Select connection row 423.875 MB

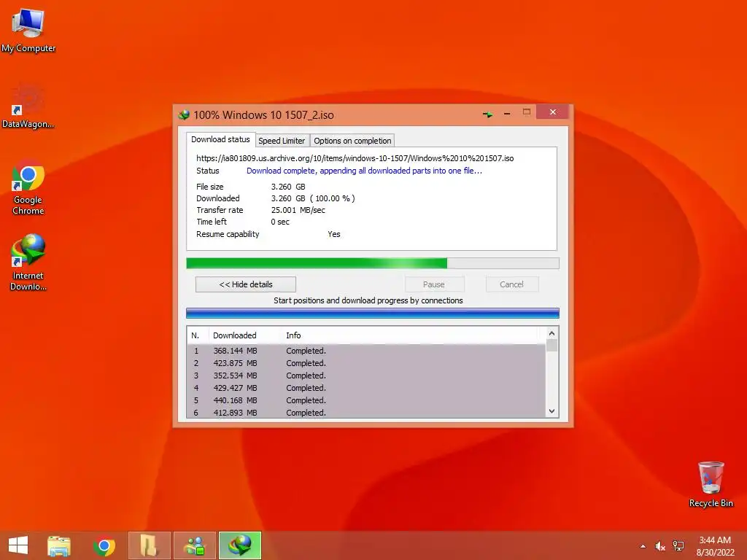click(x=366, y=363)
